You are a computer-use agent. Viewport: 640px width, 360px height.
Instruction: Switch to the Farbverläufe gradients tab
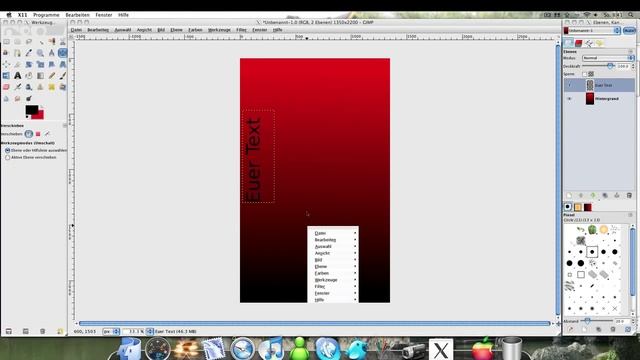pos(587,207)
